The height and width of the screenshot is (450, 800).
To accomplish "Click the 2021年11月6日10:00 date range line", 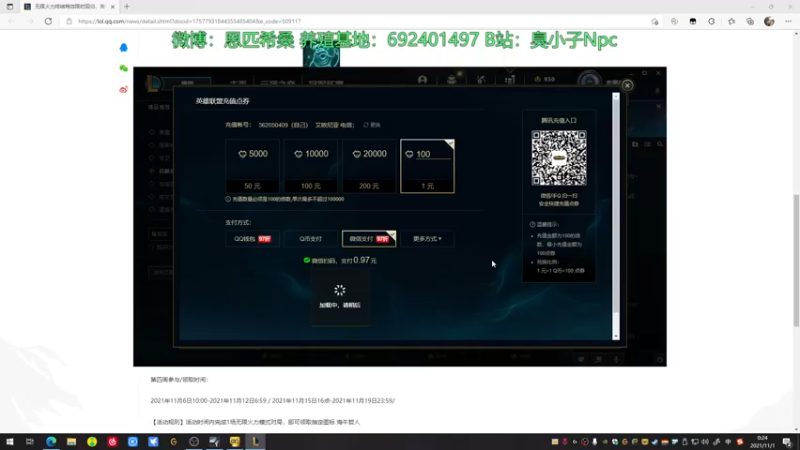I will [272, 401].
